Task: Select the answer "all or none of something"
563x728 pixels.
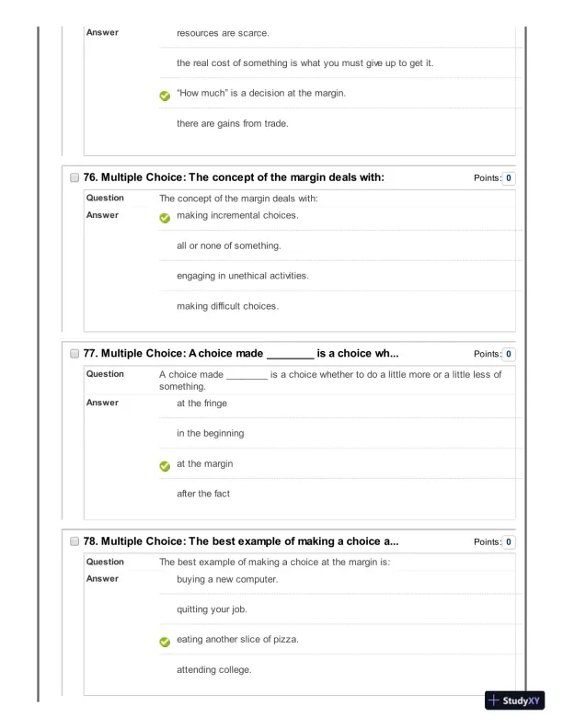Action: pyautogui.click(x=228, y=246)
